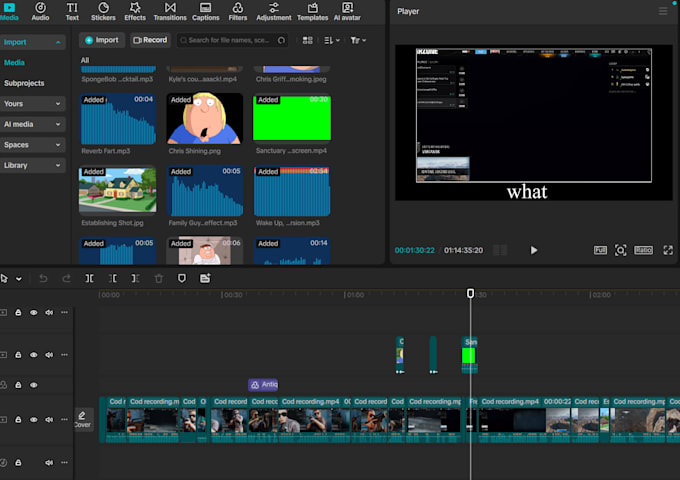Select the Antiq filter clip on timeline
This screenshot has width=680, height=480.
click(x=263, y=385)
